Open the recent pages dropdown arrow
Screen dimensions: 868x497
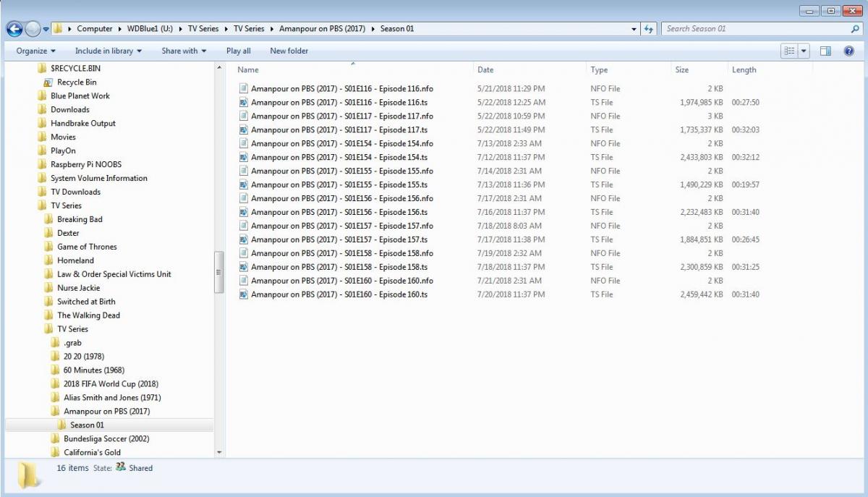(46, 29)
